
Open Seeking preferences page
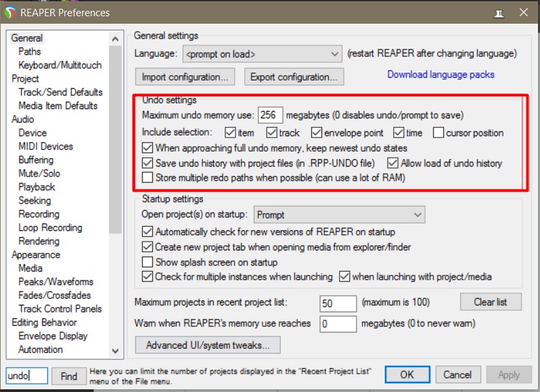35,200
